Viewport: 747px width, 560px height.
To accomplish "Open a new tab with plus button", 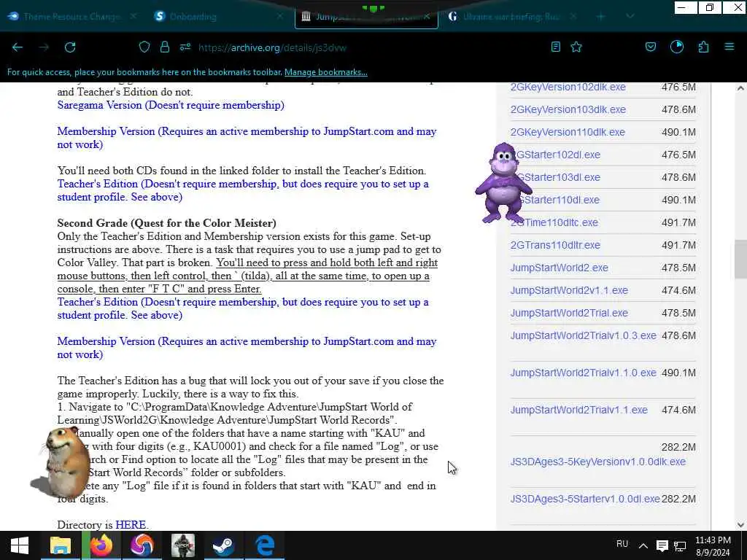I will pos(601,17).
